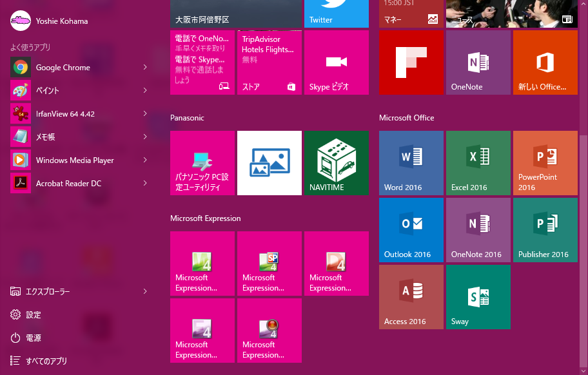Open the 新しい Office... tile
Image resolution: width=588 pixels, height=375 pixels.
[545, 63]
